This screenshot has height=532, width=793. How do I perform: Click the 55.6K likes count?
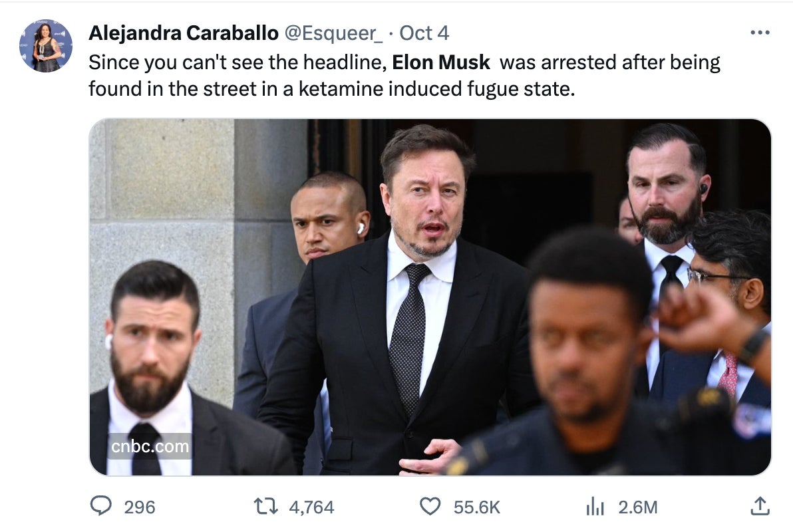474,507
